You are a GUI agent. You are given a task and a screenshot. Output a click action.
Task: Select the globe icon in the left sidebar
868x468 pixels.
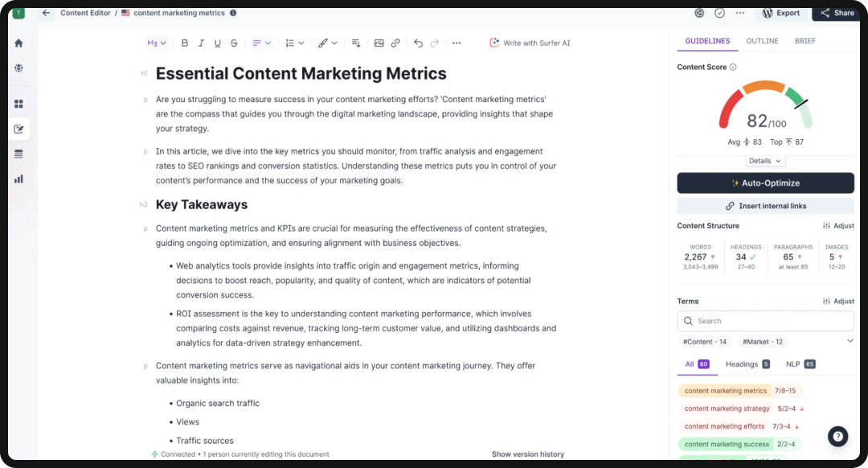click(18, 68)
